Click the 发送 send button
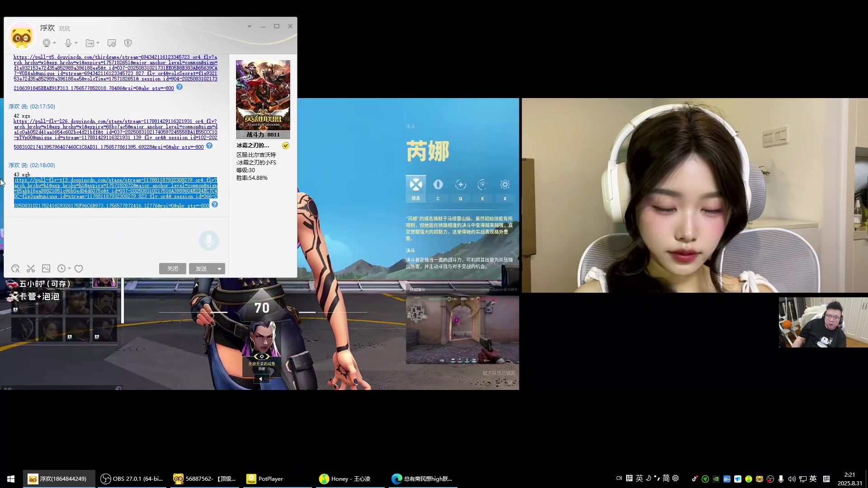Screen dimensions: 868x488 tap(202, 268)
